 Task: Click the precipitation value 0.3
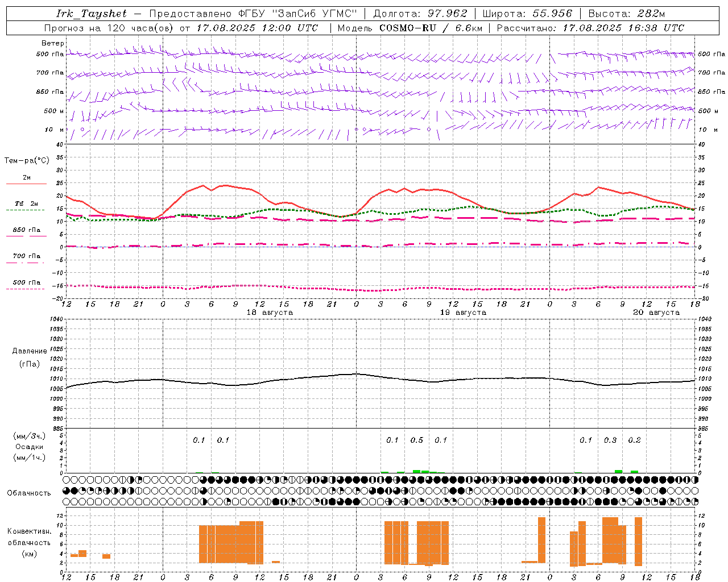point(610,440)
